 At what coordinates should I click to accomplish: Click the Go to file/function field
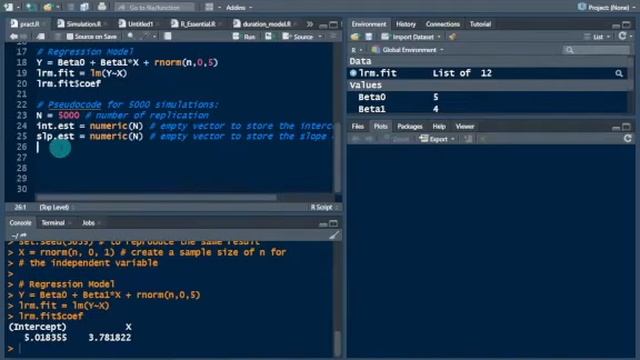point(154,7)
